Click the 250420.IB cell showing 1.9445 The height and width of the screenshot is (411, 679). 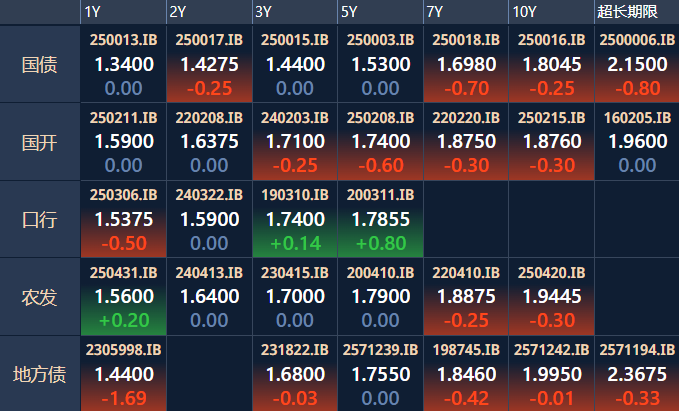tap(550, 297)
